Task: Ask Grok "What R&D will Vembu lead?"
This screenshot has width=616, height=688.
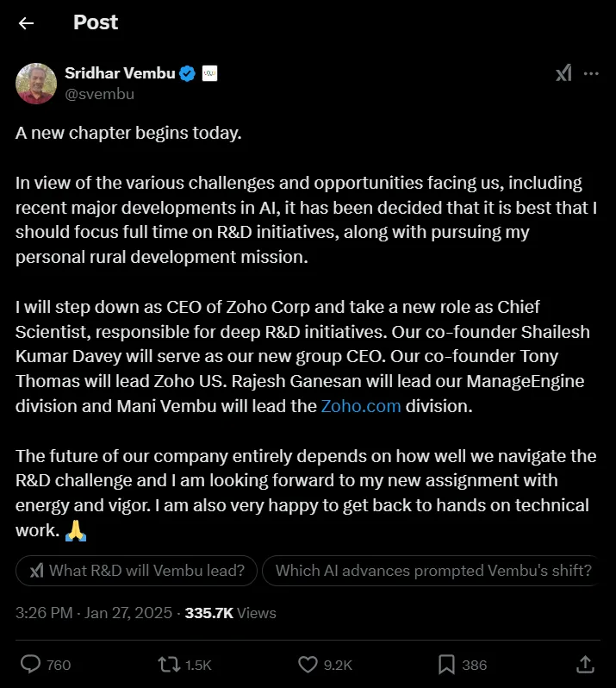Action: [136, 571]
